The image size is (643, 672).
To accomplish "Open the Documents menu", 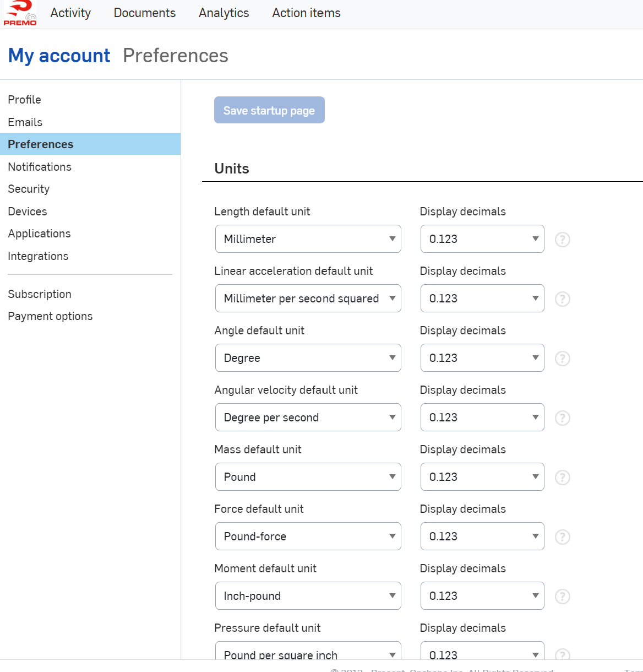I will coord(145,13).
